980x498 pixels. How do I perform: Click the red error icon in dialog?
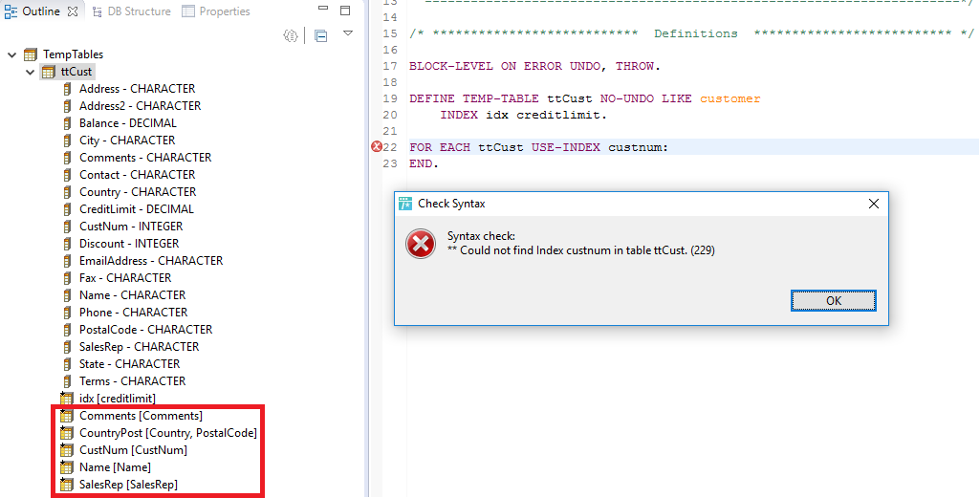tap(421, 244)
